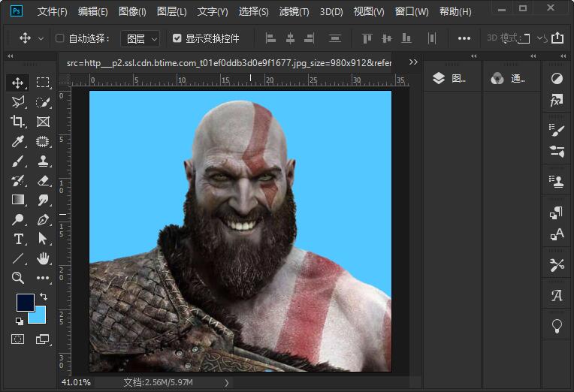Enable the 自动选择 checkbox

tap(59, 38)
